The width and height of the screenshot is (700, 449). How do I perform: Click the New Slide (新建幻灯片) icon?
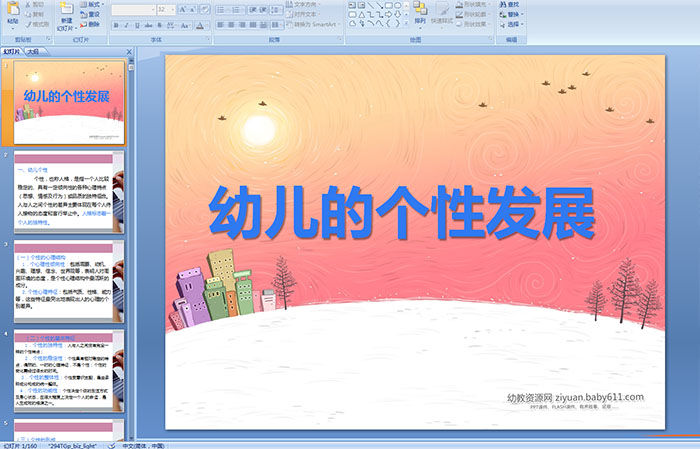tap(67, 8)
